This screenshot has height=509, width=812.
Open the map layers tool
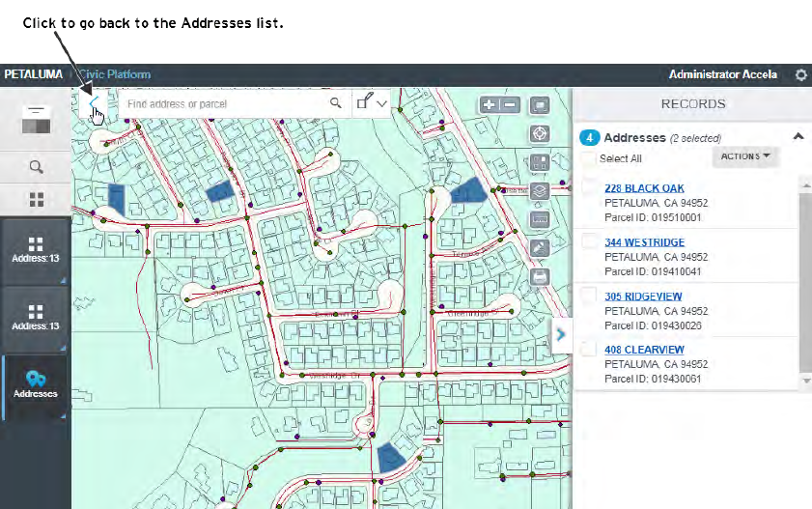[x=541, y=191]
